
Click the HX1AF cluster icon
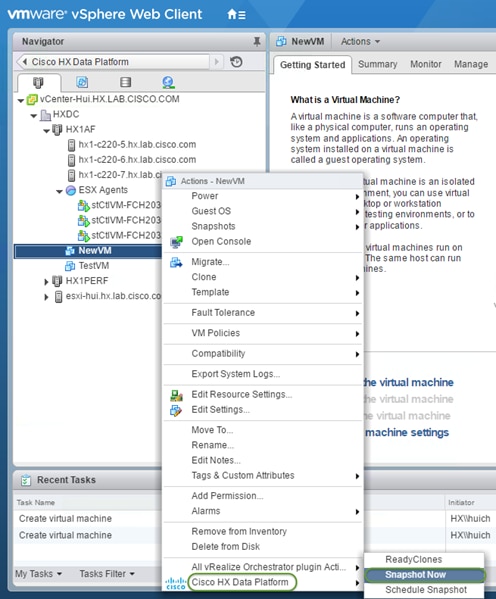click(x=57, y=130)
